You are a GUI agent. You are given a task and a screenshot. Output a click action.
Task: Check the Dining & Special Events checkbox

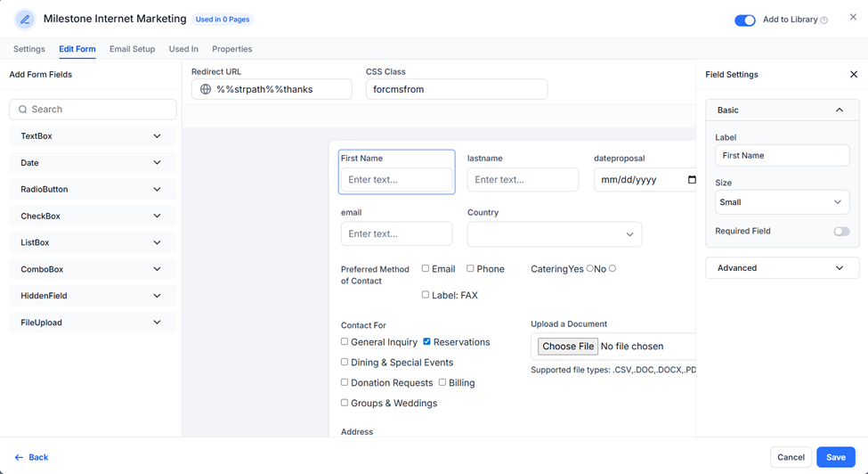click(345, 362)
